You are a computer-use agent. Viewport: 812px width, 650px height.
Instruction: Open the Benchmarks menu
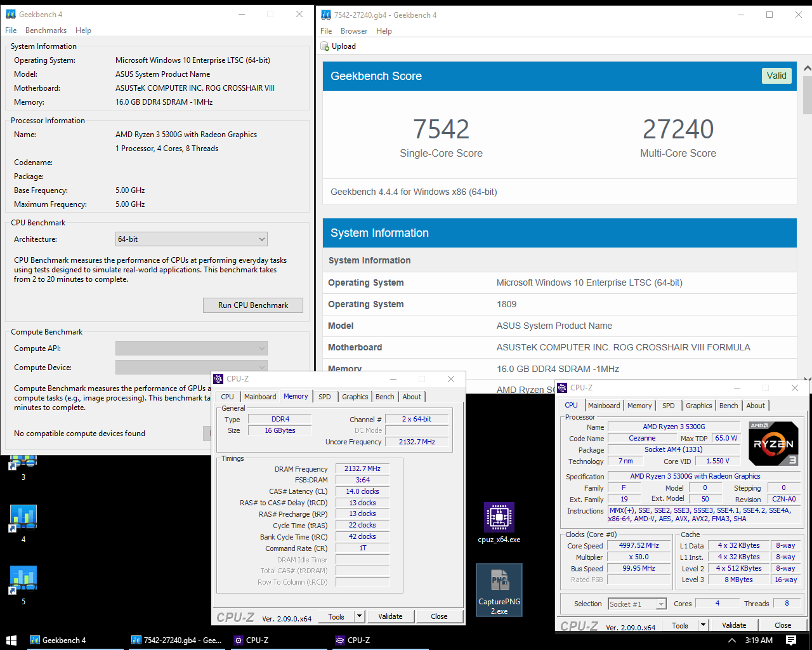click(x=46, y=30)
